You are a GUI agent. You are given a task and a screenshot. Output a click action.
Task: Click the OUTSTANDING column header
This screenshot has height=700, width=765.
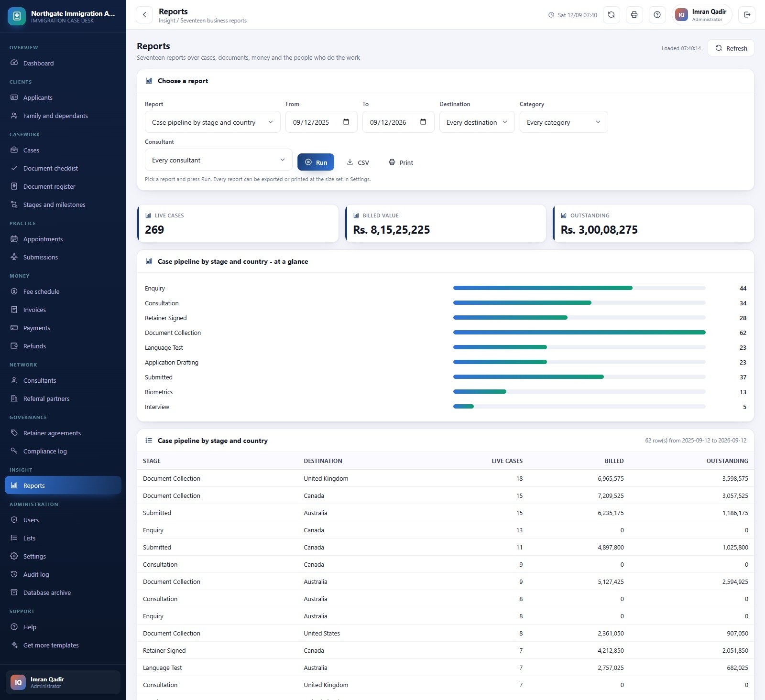pyautogui.click(x=727, y=461)
